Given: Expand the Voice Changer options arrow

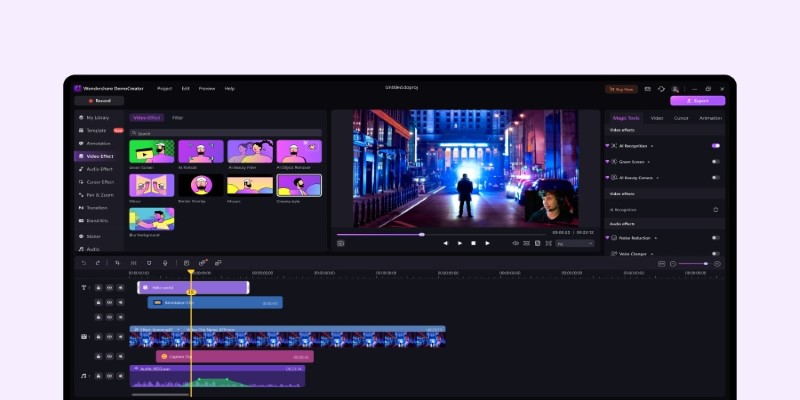Looking at the screenshot, I should [651, 253].
